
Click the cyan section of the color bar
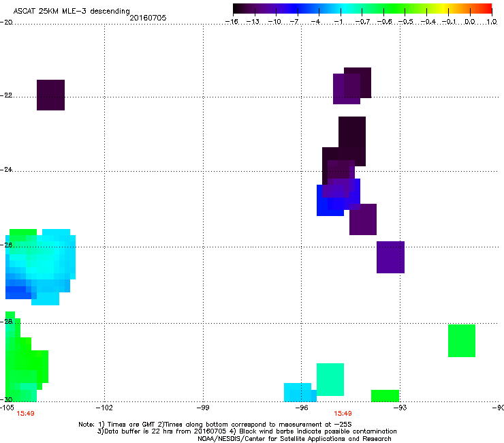click(x=344, y=9)
